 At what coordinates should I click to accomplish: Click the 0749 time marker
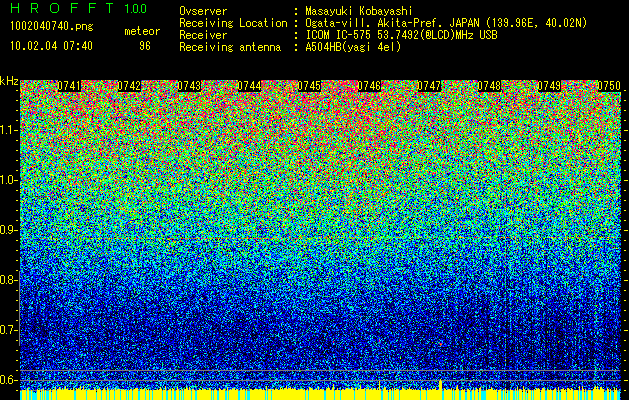pos(549,86)
